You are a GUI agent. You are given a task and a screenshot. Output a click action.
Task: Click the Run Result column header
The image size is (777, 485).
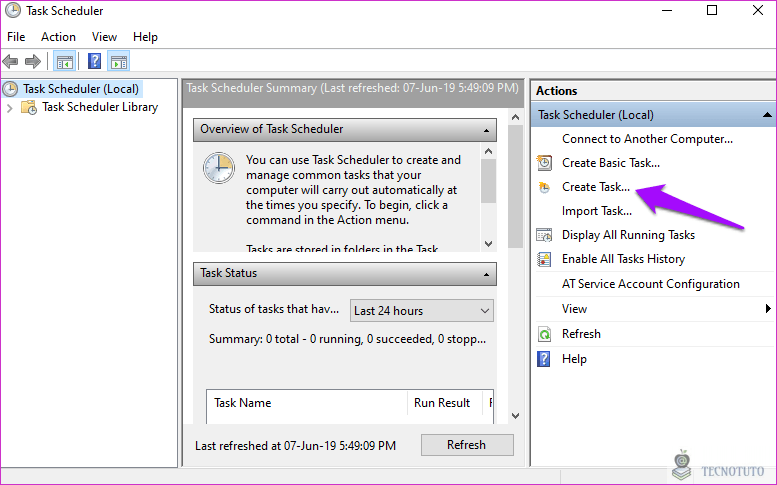(444, 403)
